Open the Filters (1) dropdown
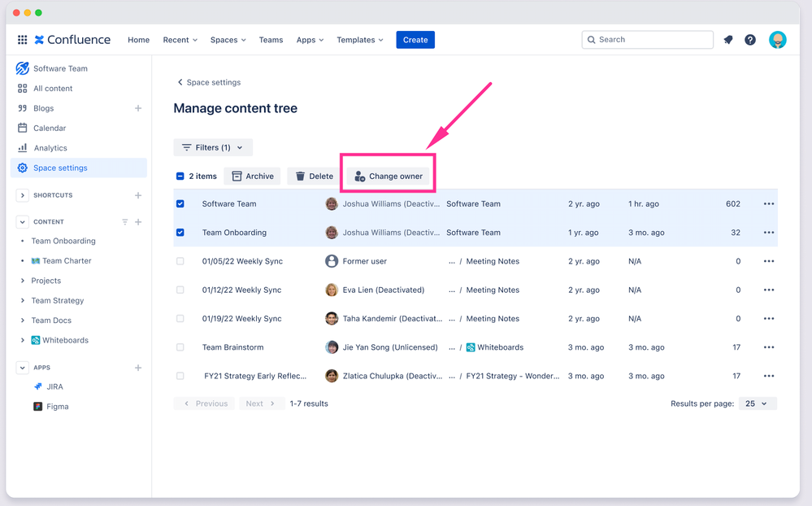Viewport: 812px width, 506px height. 213,147
